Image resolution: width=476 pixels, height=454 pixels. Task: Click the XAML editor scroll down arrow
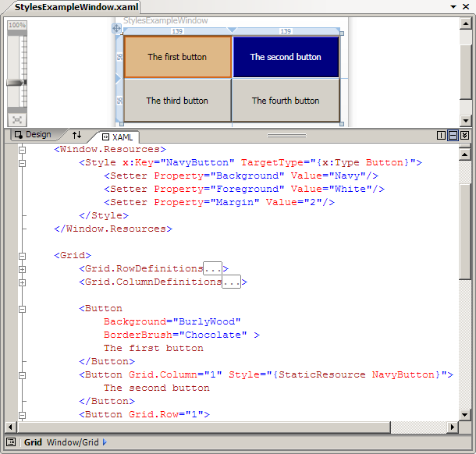[x=464, y=414]
